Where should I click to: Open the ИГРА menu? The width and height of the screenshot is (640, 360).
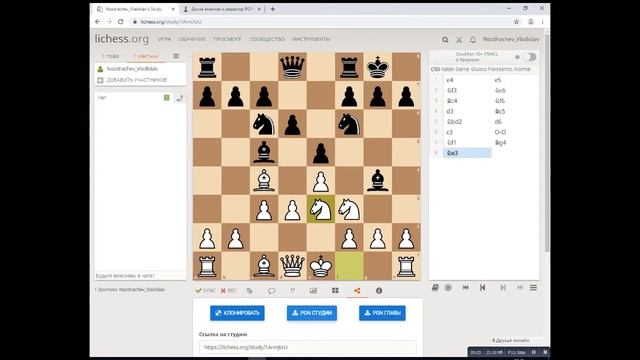coord(164,39)
